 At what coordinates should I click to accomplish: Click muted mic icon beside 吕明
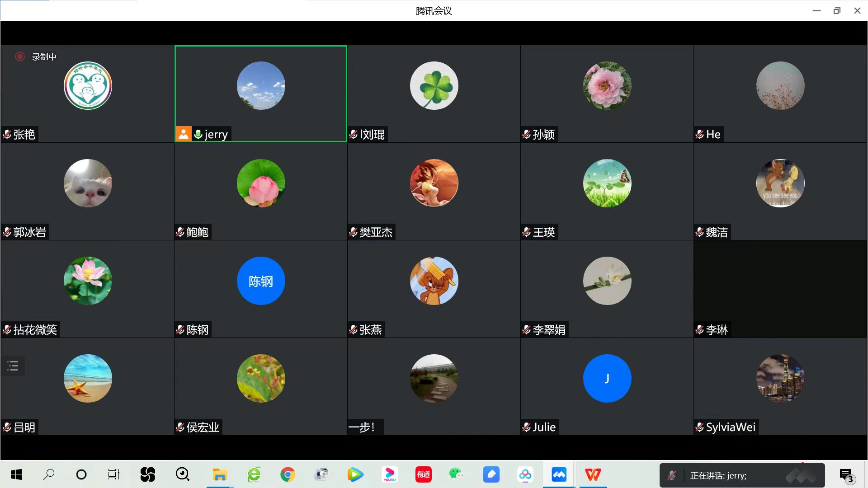click(x=7, y=427)
